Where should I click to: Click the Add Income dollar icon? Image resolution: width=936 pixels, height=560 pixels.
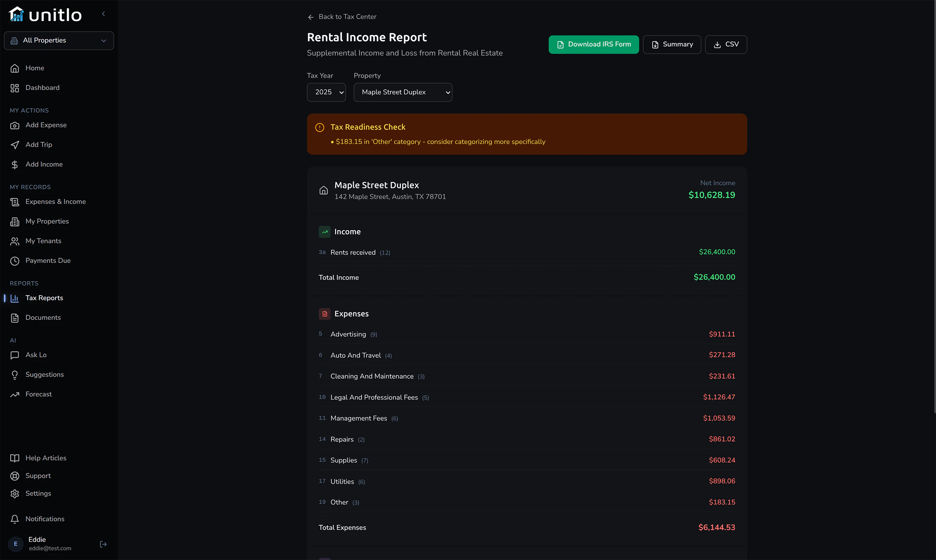point(15,164)
